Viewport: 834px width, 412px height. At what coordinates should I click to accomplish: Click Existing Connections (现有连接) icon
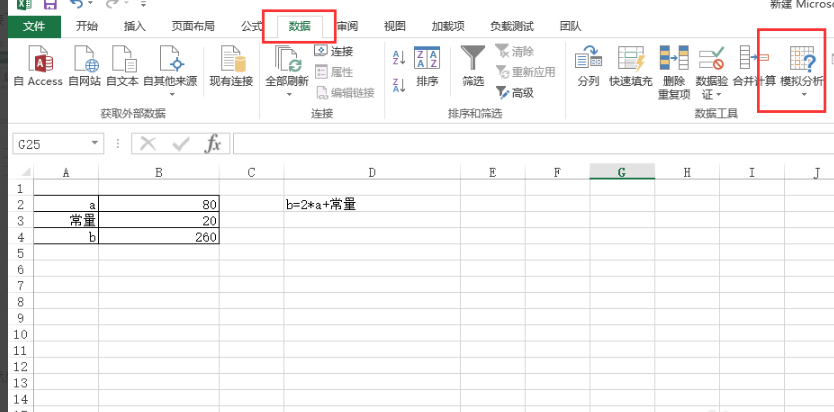231,66
